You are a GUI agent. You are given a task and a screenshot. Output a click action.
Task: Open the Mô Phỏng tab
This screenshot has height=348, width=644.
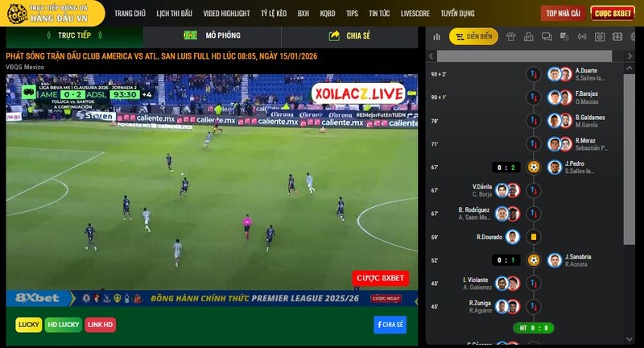coord(213,35)
